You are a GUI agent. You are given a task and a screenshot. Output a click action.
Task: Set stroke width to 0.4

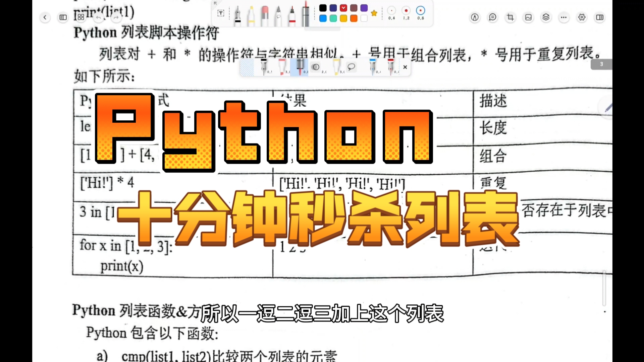point(391,13)
